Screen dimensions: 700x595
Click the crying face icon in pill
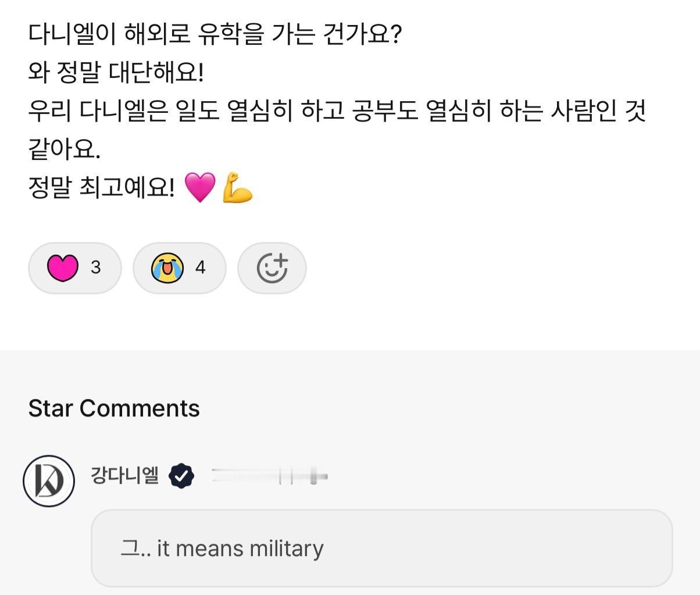click(167, 268)
